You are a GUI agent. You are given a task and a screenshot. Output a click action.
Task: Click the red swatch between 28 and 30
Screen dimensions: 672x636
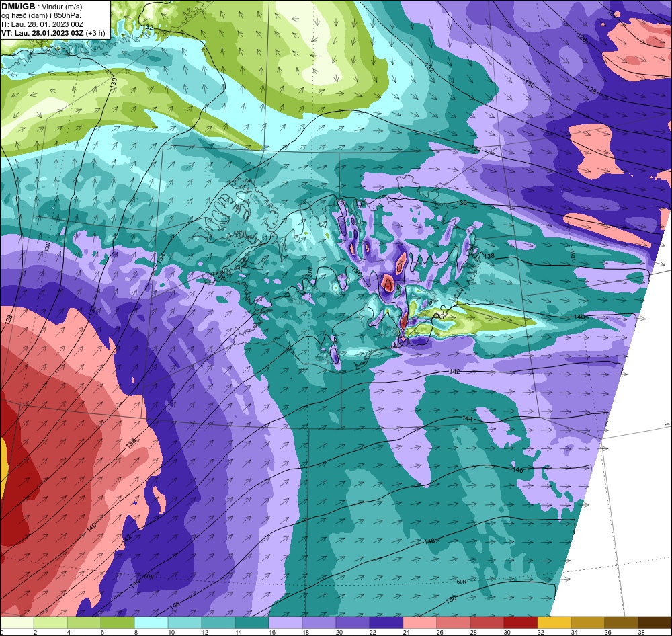(x=487, y=623)
